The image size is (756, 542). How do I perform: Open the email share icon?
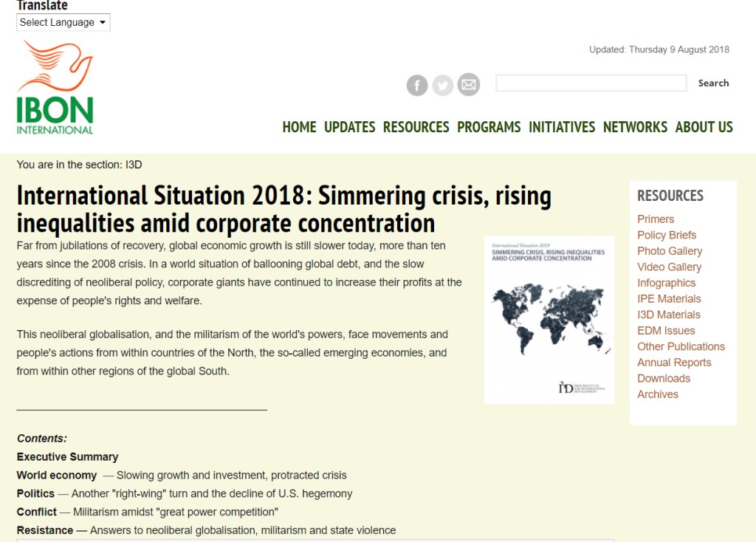[x=468, y=85]
